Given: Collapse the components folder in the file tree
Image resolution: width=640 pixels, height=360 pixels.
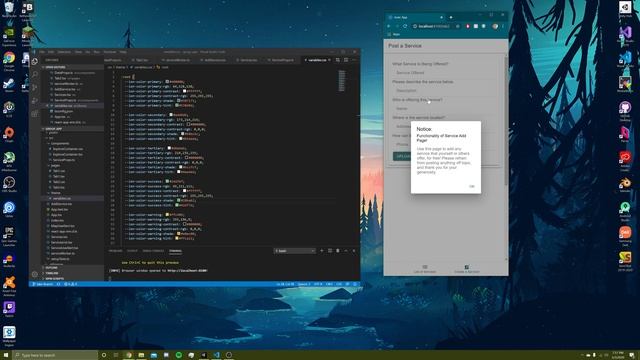Looking at the screenshot, I should (60, 144).
